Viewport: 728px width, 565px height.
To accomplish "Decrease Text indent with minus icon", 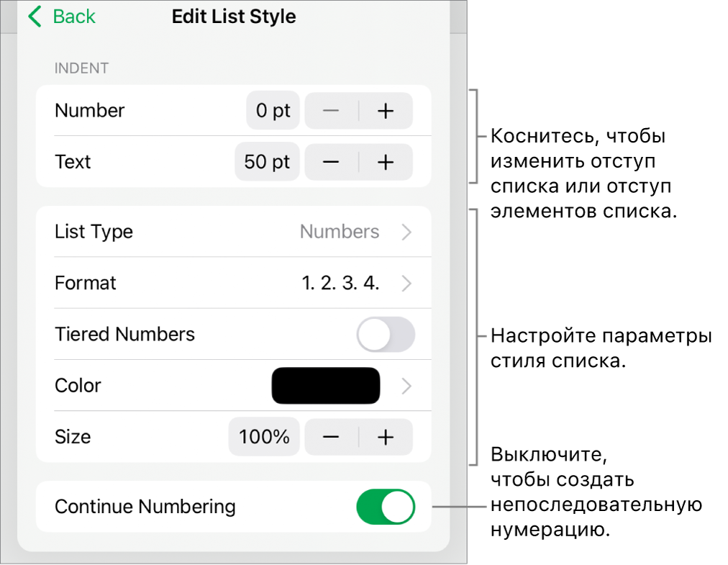I will point(331,162).
